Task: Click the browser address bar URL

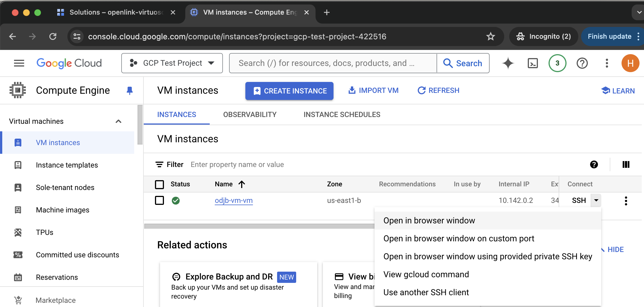Action: (x=237, y=36)
